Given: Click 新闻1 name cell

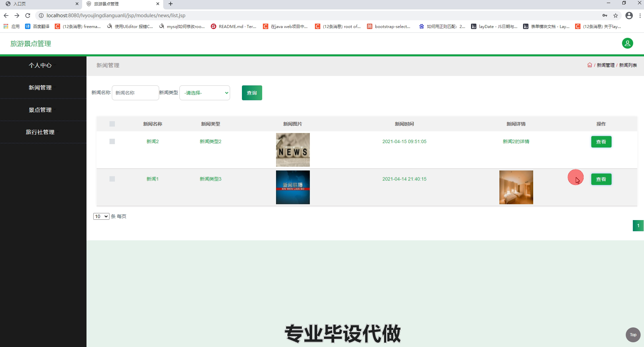Looking at the screenshot, I should tap(152, 179).
